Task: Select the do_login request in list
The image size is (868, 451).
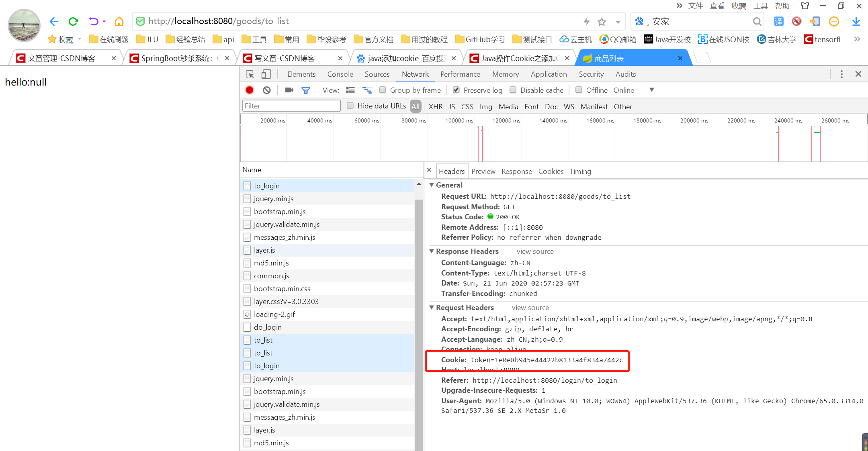Action: (x=268, y=327)
